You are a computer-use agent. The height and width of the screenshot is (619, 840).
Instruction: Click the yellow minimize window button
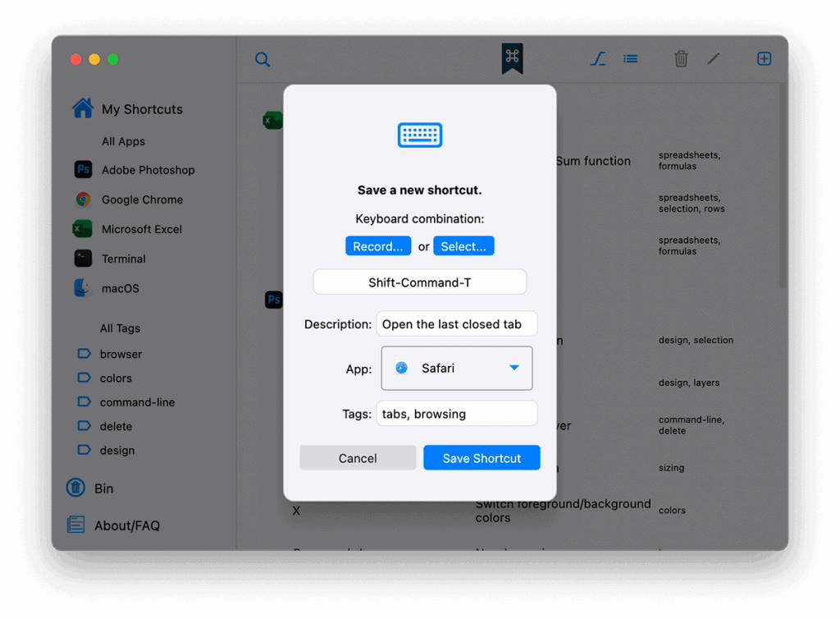(x=94, y=59)
